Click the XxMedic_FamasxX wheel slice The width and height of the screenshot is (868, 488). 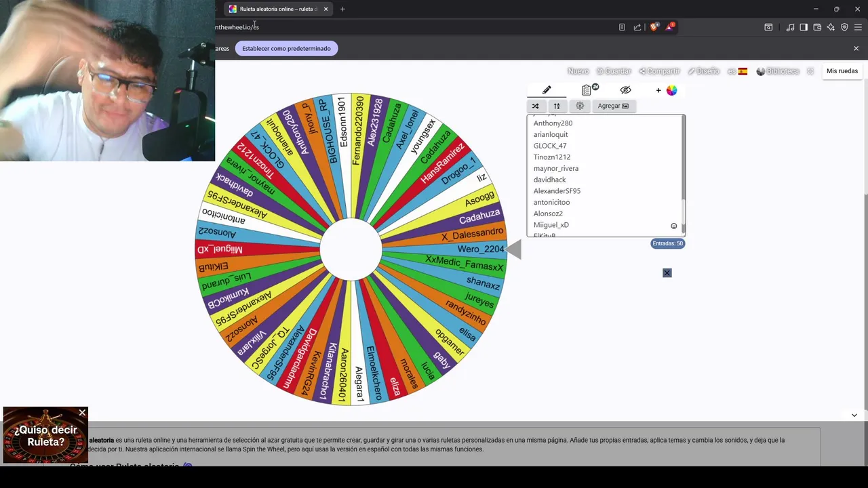[x=465, y=264]
